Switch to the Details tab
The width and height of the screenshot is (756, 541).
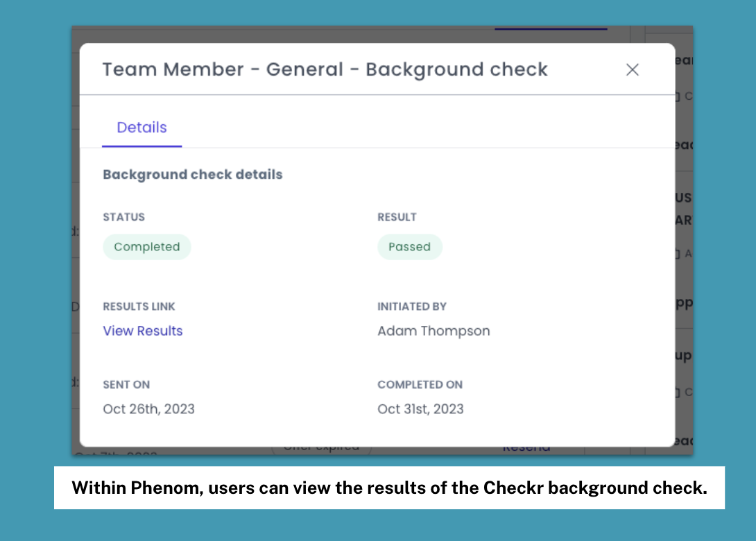(x=141, y=128)
